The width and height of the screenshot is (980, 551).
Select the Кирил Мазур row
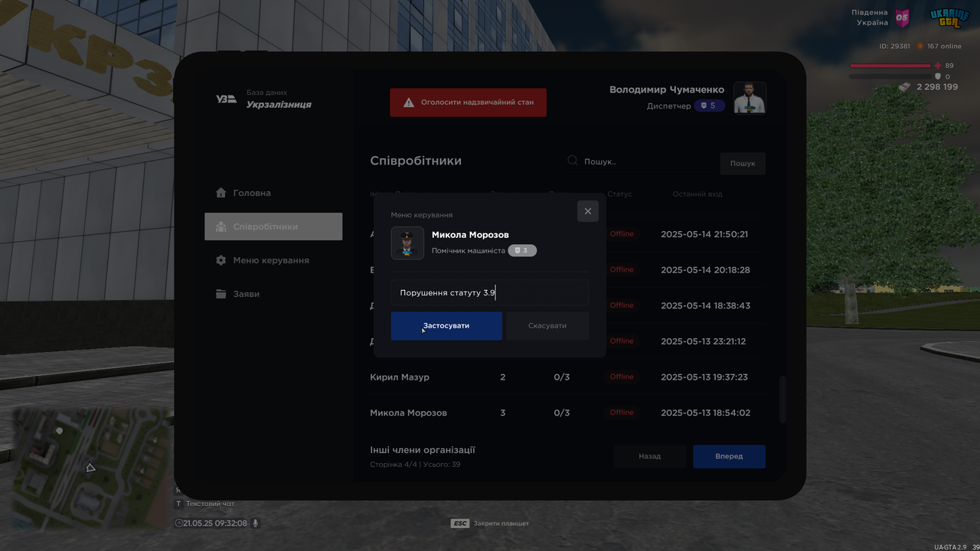click(567, 377)
